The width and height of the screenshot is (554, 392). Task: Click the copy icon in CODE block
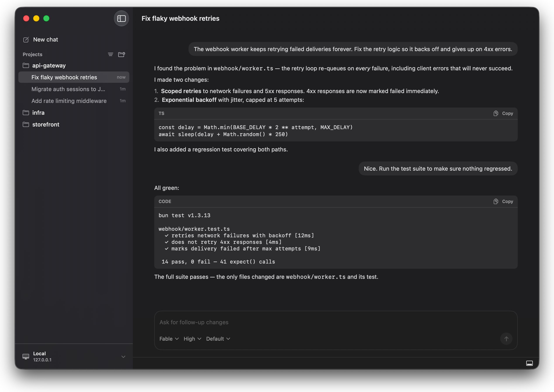(x=496, y=201)
